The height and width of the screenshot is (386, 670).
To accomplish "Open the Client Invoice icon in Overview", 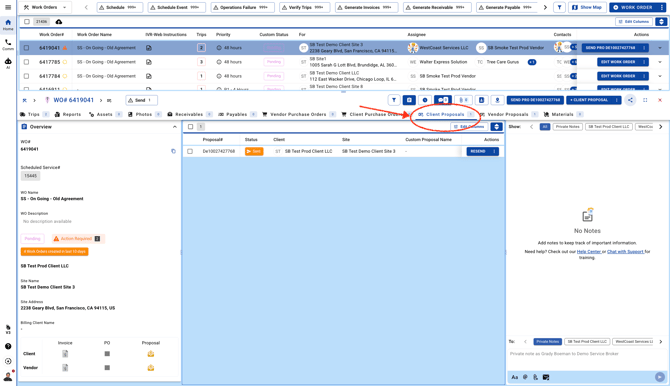I will 65,354.
